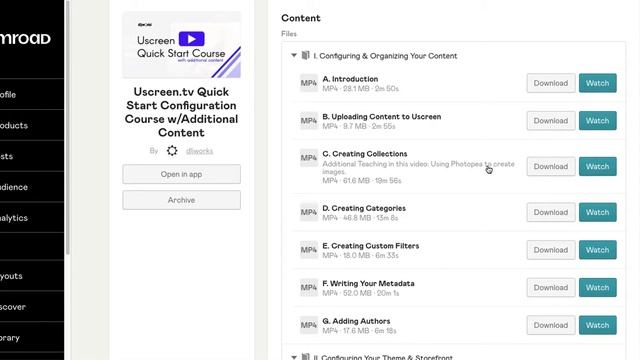Download the A. Introduction video

click(551, 83)
